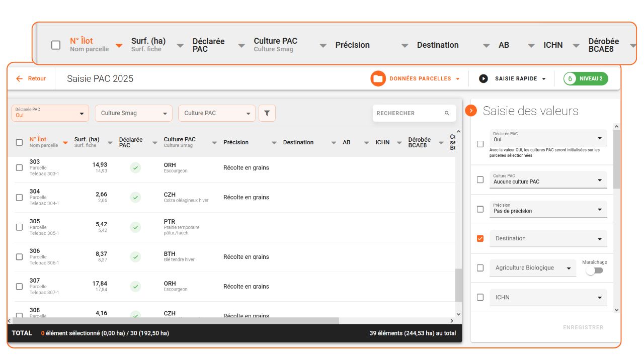Click the PTR Prairie temporaire cell of parcel 305
The width and height of the screenshot is (644, 362).
tap(182, 227)
